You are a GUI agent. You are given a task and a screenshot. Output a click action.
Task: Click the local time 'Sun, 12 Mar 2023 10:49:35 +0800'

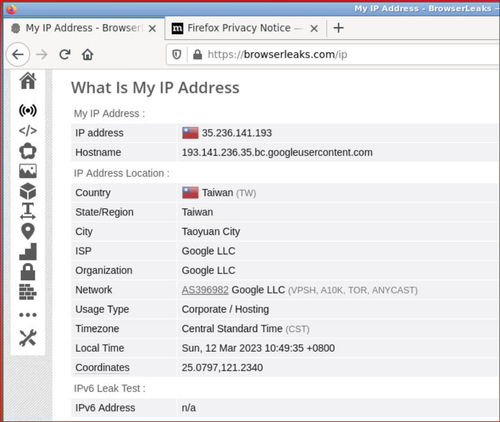pos(258,348)
